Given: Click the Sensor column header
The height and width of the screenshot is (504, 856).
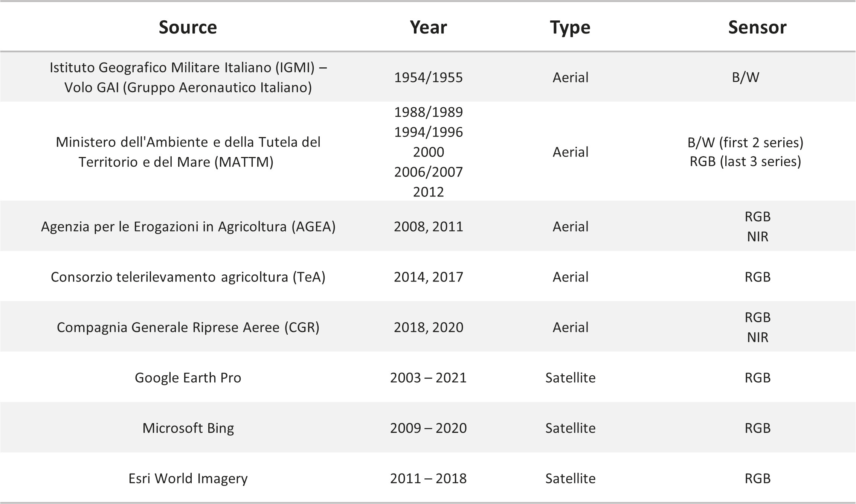Looking at the screenshot, I should click(x=757, y=27).
